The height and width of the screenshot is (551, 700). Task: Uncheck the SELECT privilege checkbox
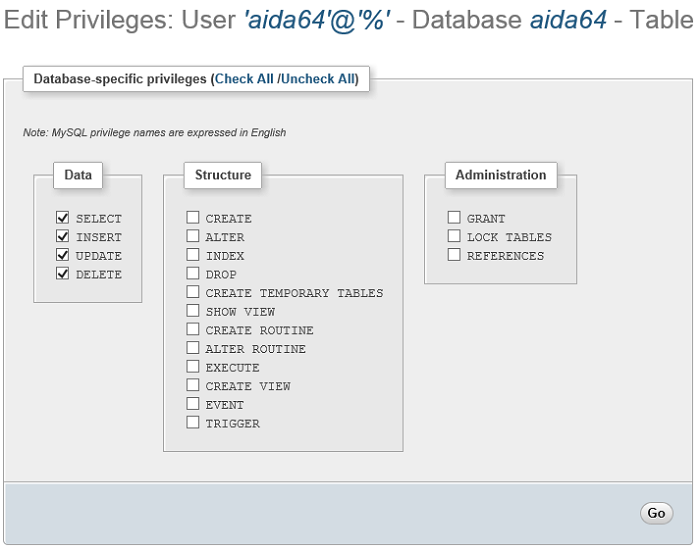click(63, 218)
